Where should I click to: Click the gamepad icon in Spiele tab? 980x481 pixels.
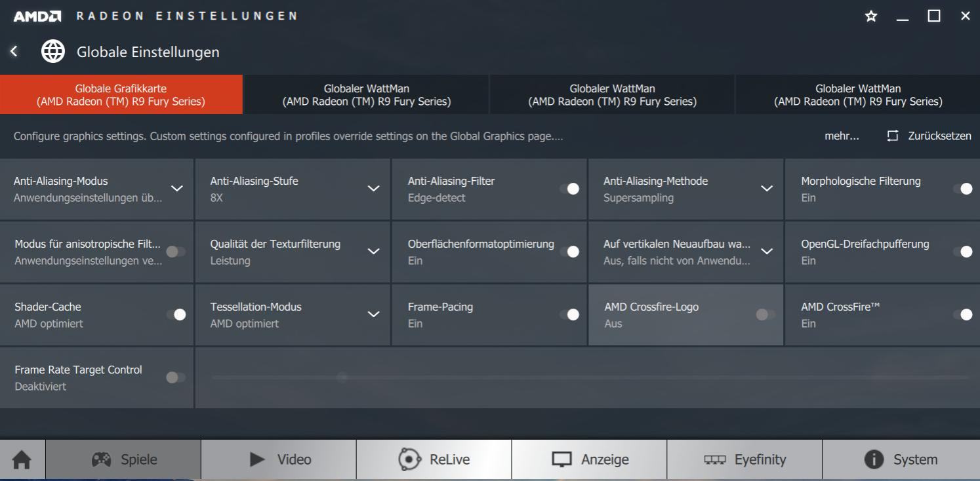coord(101,459)
